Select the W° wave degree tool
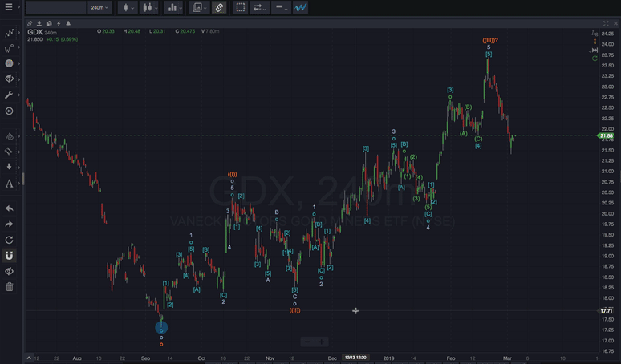This screenshot has width=621, height=364. [x=9, y=49]
